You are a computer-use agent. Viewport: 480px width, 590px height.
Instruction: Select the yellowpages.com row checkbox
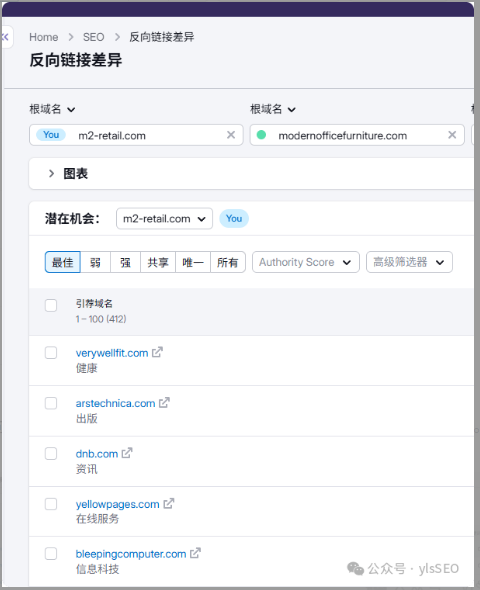[x=51, y=504]
